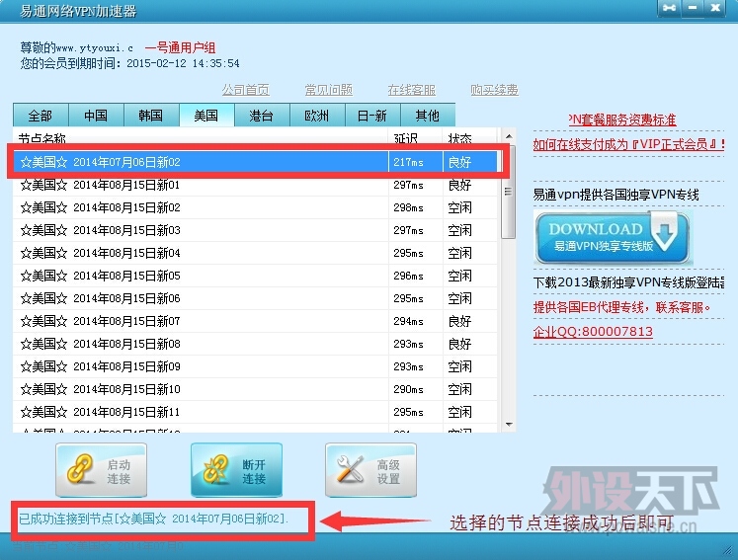The height and width of the screenshot is (560, 738).
Task: Sort by the 状态 column header
Action: click(x=469, y=137)
